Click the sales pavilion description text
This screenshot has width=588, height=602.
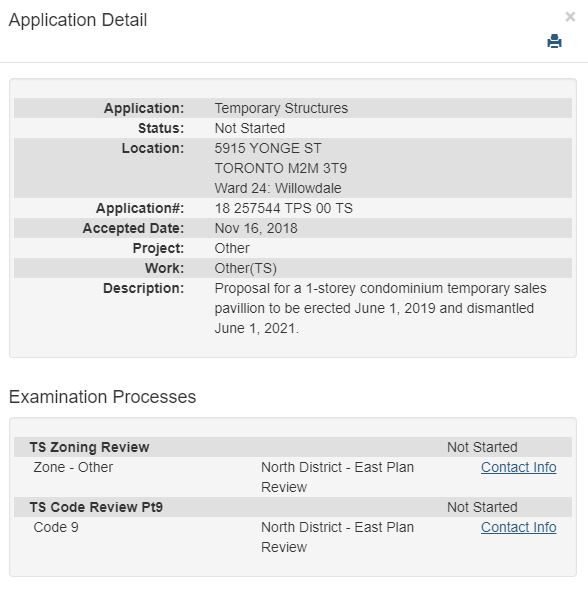[380, 308]
